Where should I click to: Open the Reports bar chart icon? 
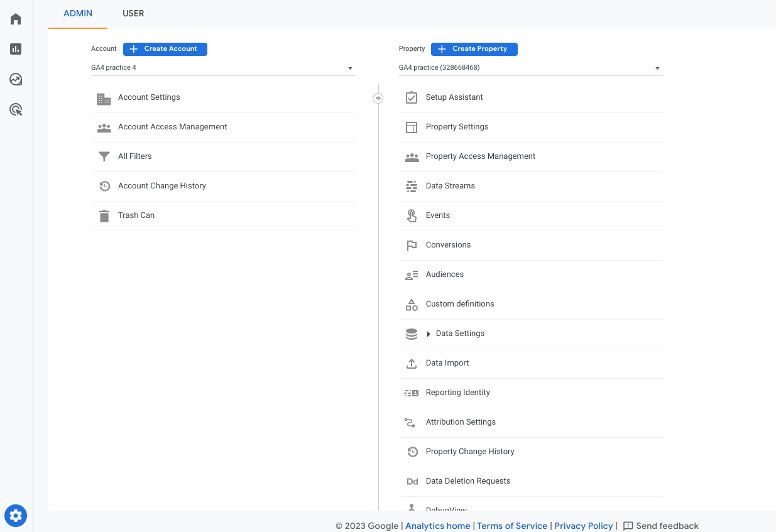(16, 49)
